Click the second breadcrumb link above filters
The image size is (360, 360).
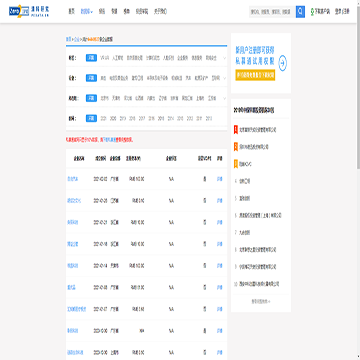click(76, 39)
